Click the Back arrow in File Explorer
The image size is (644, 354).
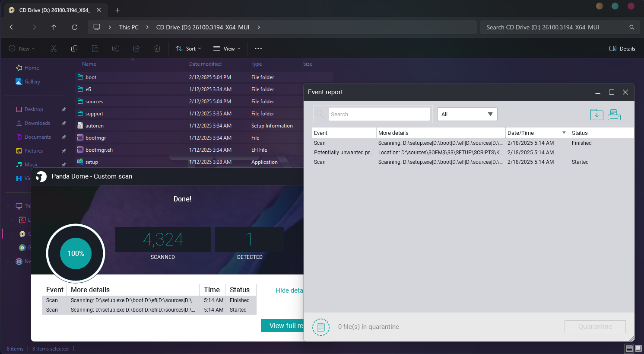click(13, 27)
